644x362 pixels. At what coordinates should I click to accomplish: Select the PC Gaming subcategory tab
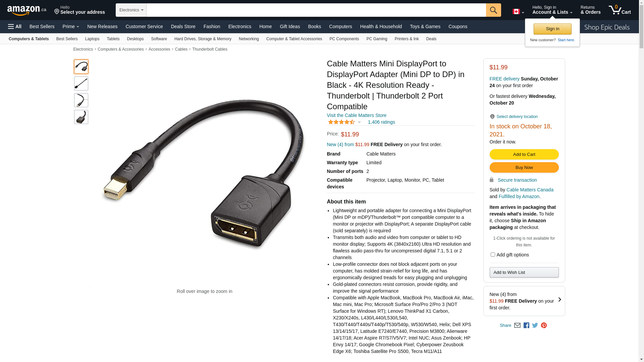pyautogui.click(x=377, y=39)
